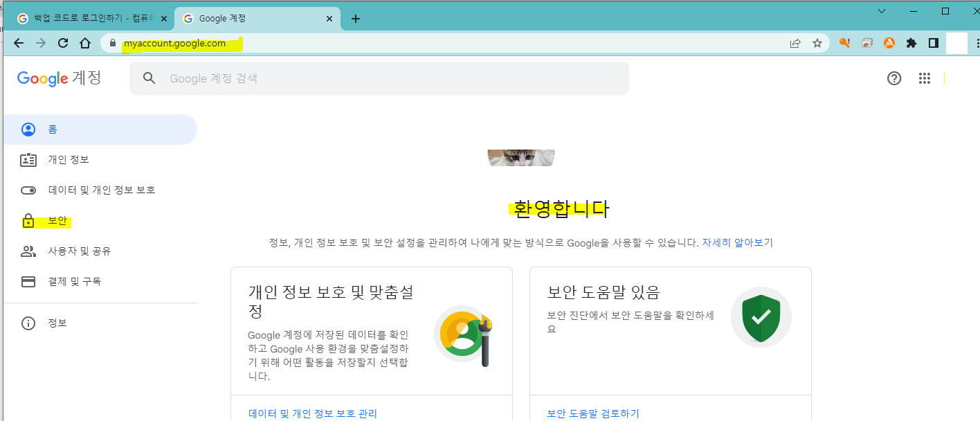
Task: Open 데이터 및 개인 정보 보호 관리 link
Action: 313,413
